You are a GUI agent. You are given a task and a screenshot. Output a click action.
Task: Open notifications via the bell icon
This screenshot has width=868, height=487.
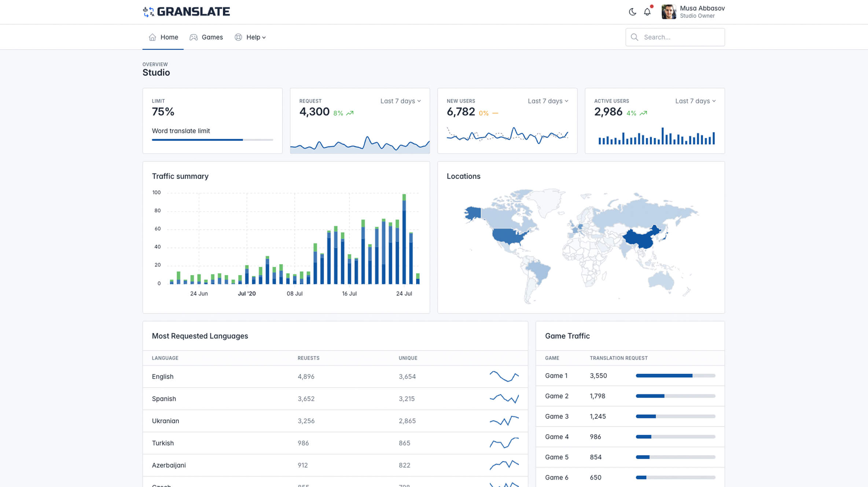[x=647, y=12]
